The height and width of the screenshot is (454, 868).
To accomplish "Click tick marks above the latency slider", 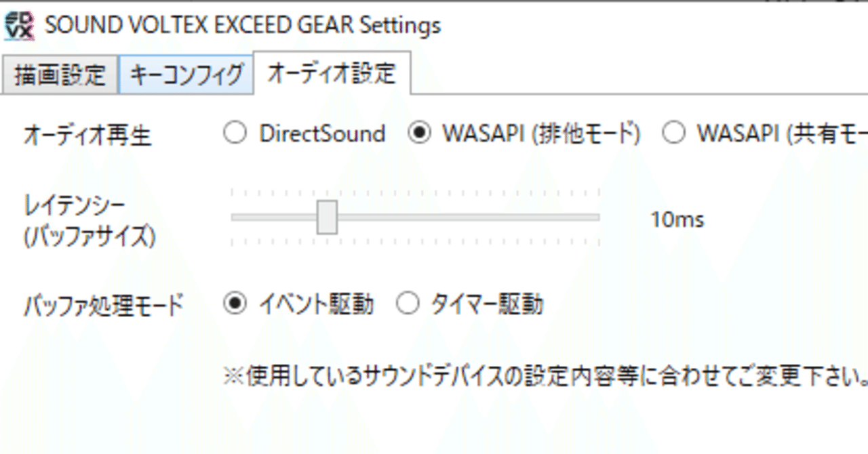I will [416, 194].
